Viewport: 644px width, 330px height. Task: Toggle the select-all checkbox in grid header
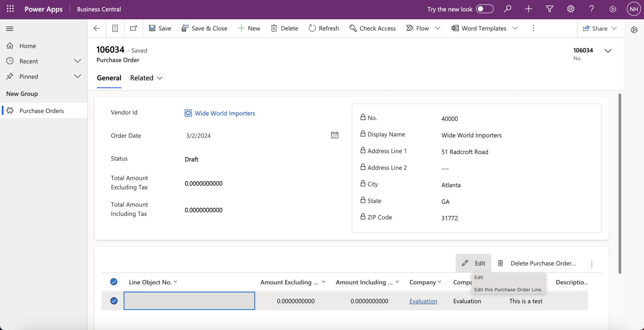coord(114,282)
